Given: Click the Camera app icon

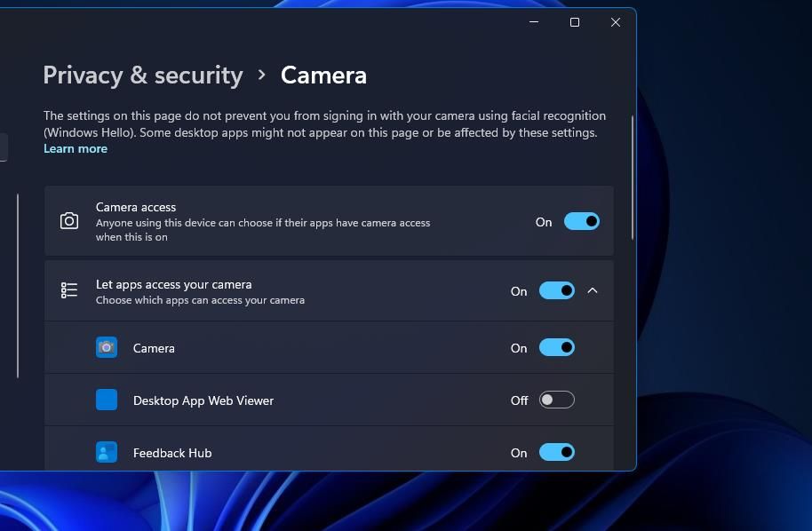Looking at the screenshot, I should [107, 347].
